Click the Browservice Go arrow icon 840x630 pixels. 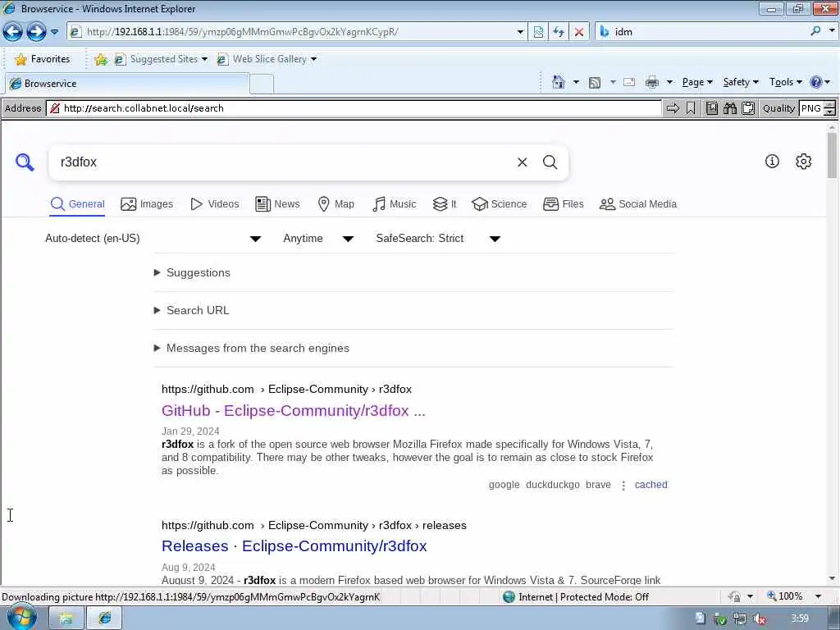point(673,108)
